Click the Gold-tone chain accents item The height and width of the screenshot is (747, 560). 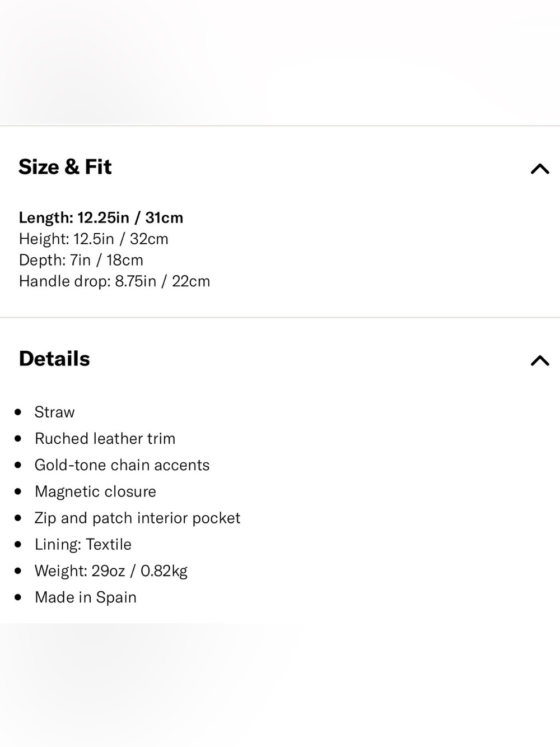pyautogui.click(x=122, y=465)
